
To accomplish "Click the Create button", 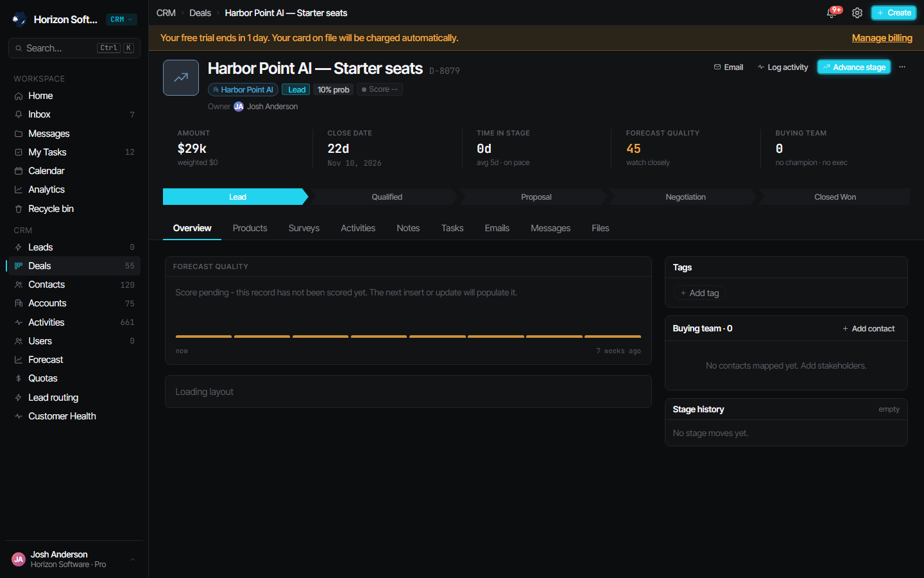I will point(894,13).
